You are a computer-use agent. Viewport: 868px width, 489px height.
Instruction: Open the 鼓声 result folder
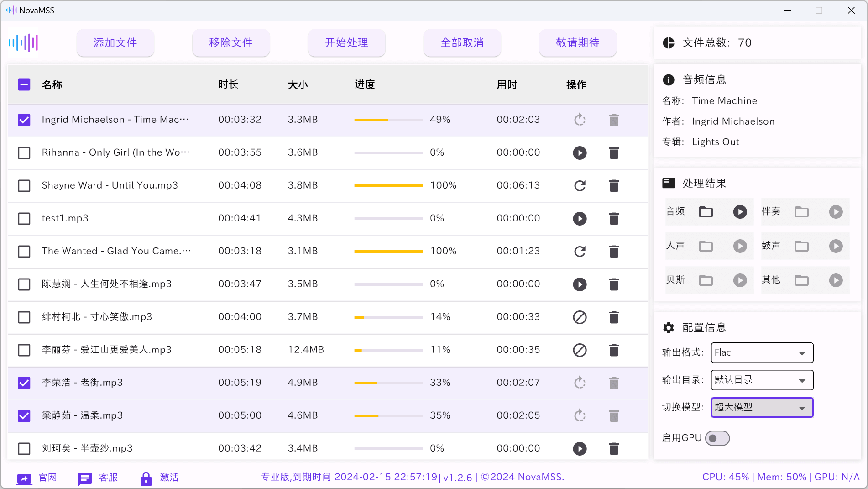point(802,246)
